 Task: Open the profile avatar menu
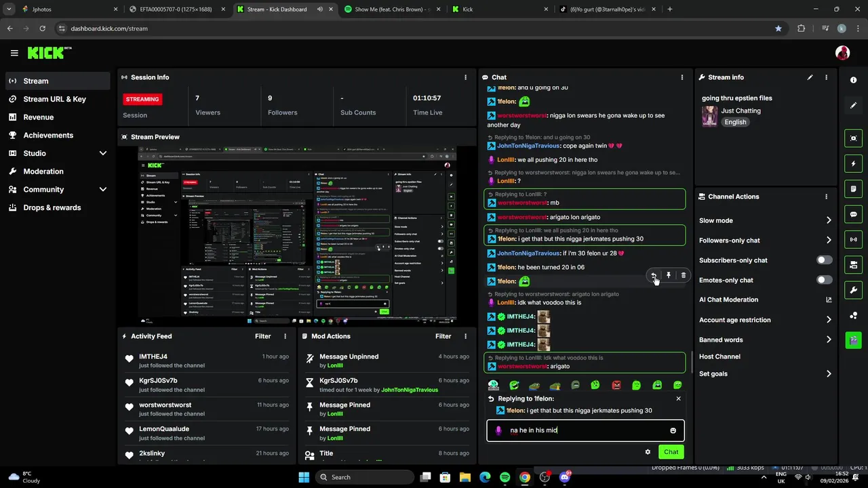pos(842,53)
